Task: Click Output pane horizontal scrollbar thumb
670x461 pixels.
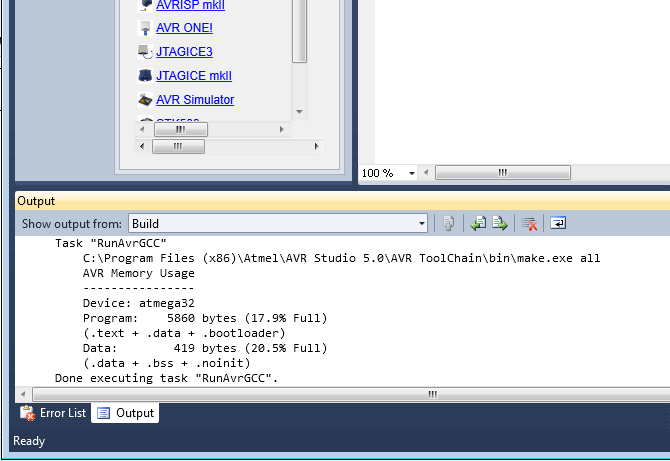Action: click(x=351, y=394)
